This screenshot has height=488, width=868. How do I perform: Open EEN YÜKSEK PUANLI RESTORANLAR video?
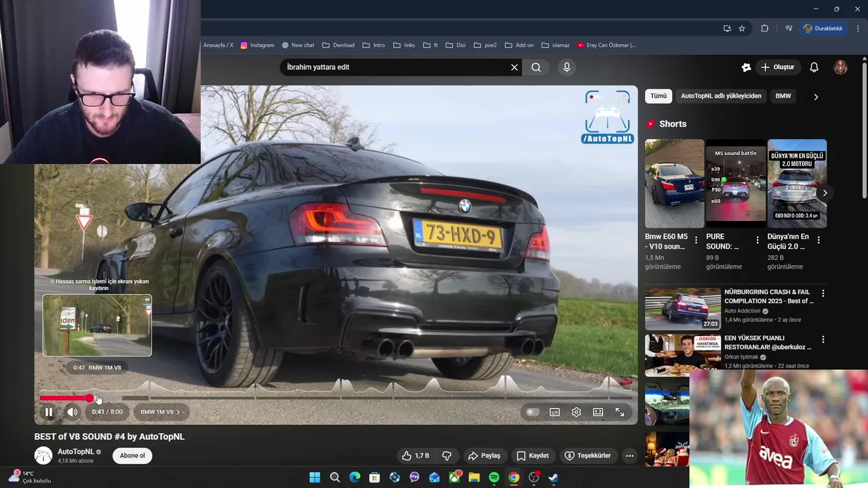[x=683, y=355]
